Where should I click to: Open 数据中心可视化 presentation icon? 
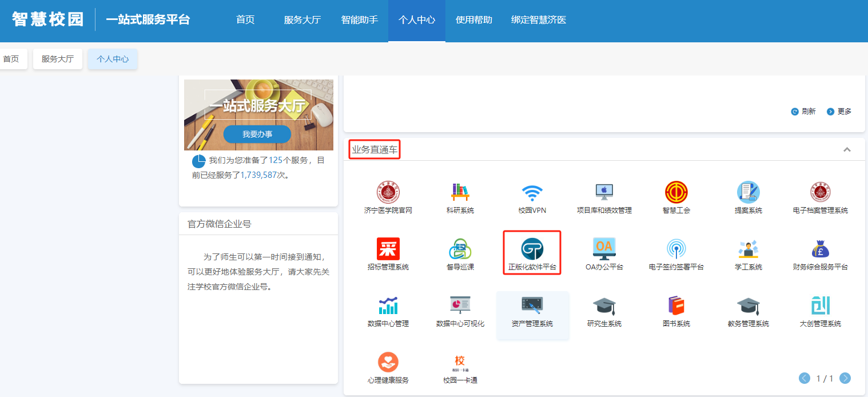tap(460, 305)
